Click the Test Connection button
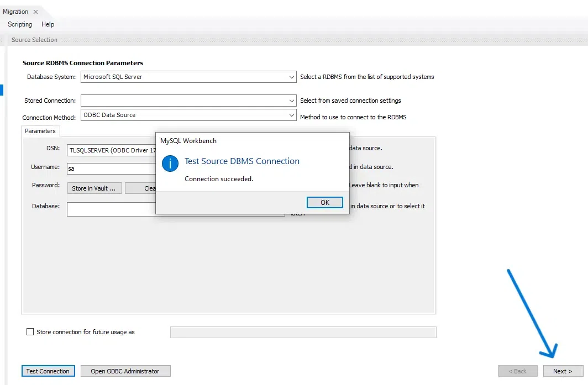This screenshot has height=385, width=588. tap(48, 371)
